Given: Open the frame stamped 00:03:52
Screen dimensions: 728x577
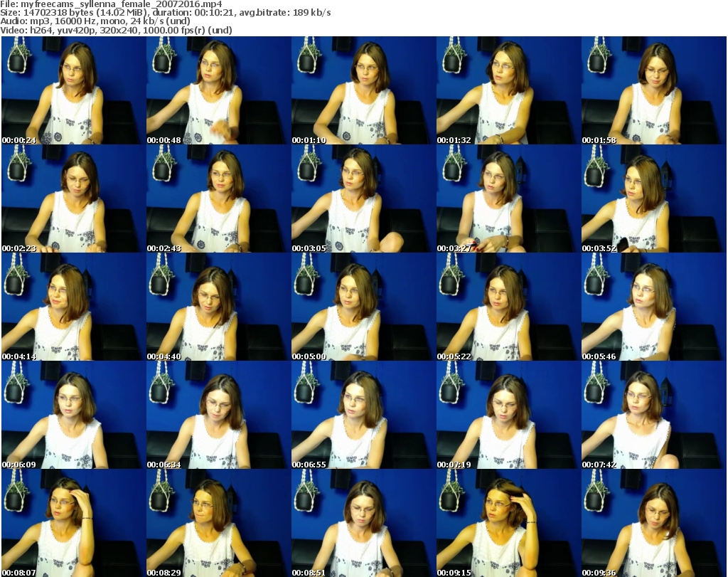Looking at the screenshot, I should (653, 198).
